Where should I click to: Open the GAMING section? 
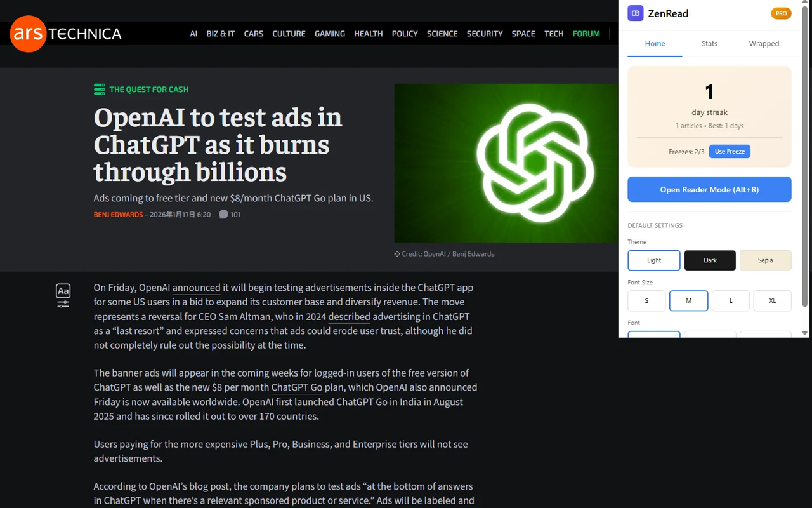coord(330,34)
